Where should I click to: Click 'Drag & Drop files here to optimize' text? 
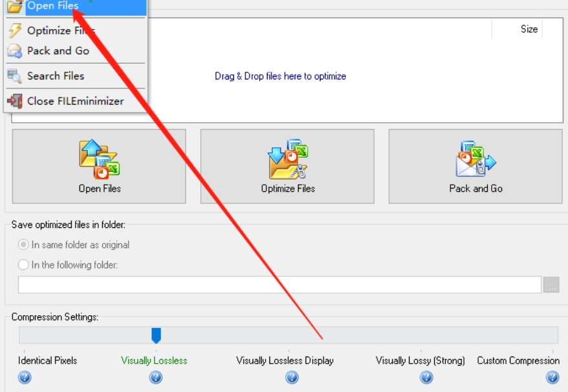pos(280,76)
